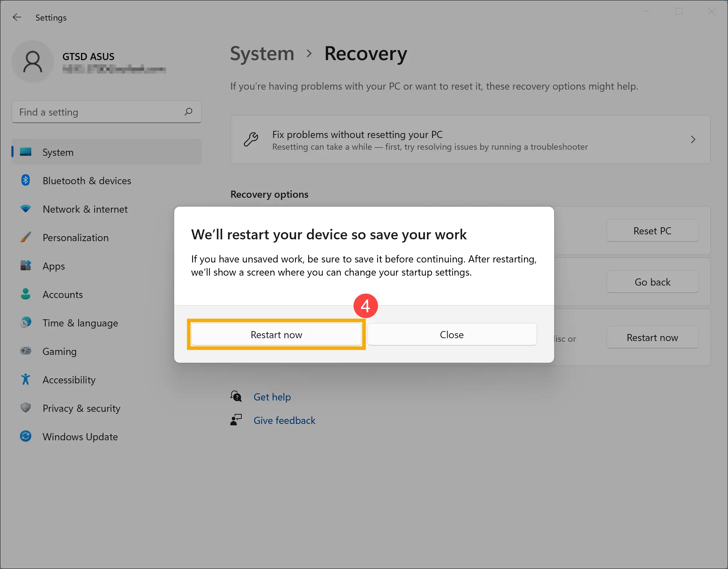Select Time & language settings
The image size is (728, 569).
click(80, 323)
